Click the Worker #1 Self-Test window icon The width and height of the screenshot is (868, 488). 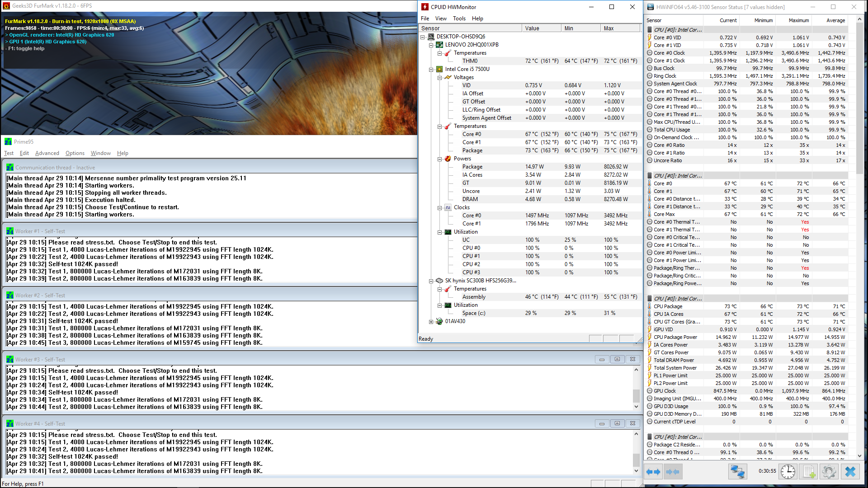point(10,231)
